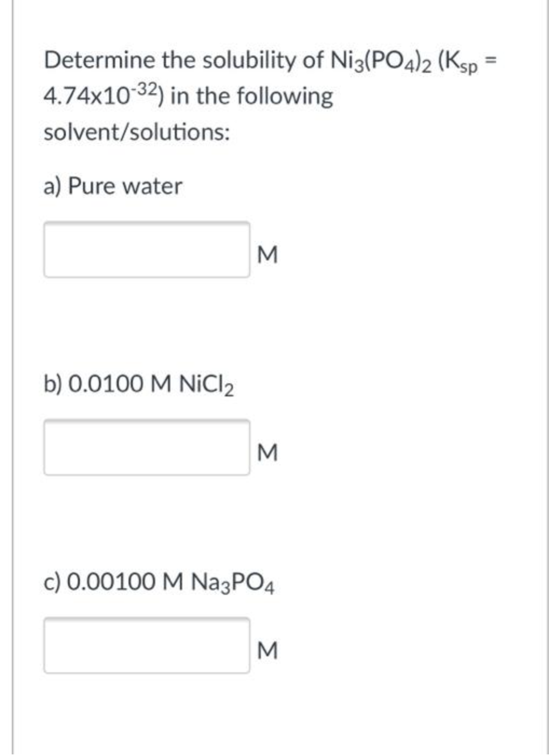This screenshot has width=549, height=756.
Task: Click inside the empty Pure water field
Action: tap(146, 250)
